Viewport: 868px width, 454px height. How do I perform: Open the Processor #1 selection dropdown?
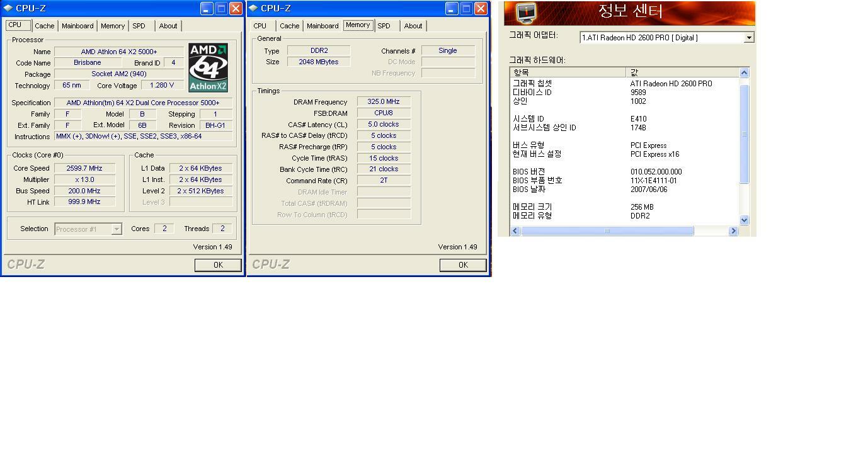tap(117, 229)
